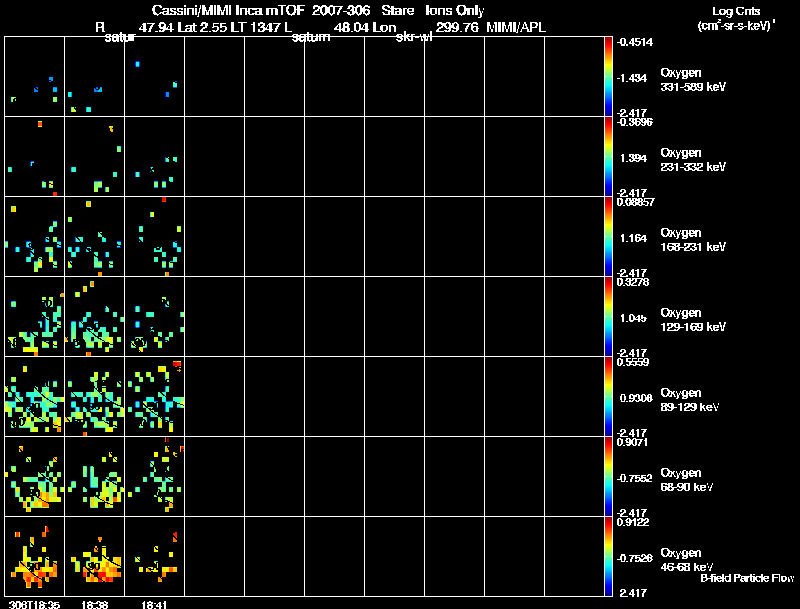Click the "Log Cnts" scale heading
800x609 pixels.
(736, 11)
